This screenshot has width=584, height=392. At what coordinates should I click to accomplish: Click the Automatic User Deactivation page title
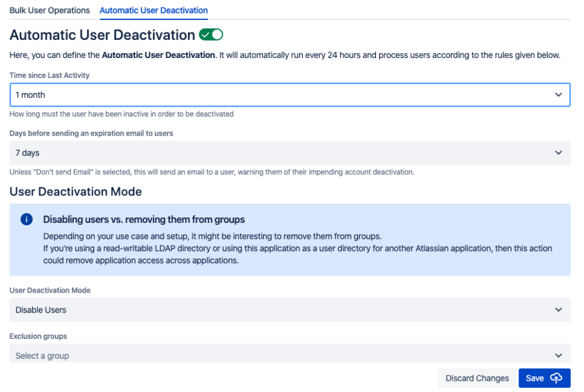[102, 35]
